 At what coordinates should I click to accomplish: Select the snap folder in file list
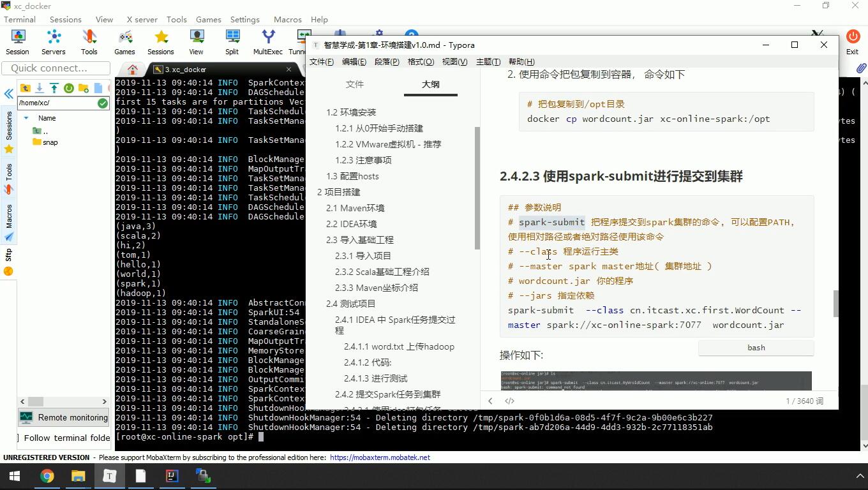click(x=45, y=142)
